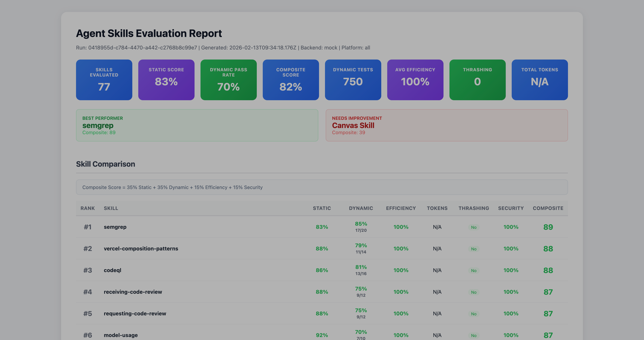
Task: Click the Composite Score 82% card
Action: click(x=291, y=80)
